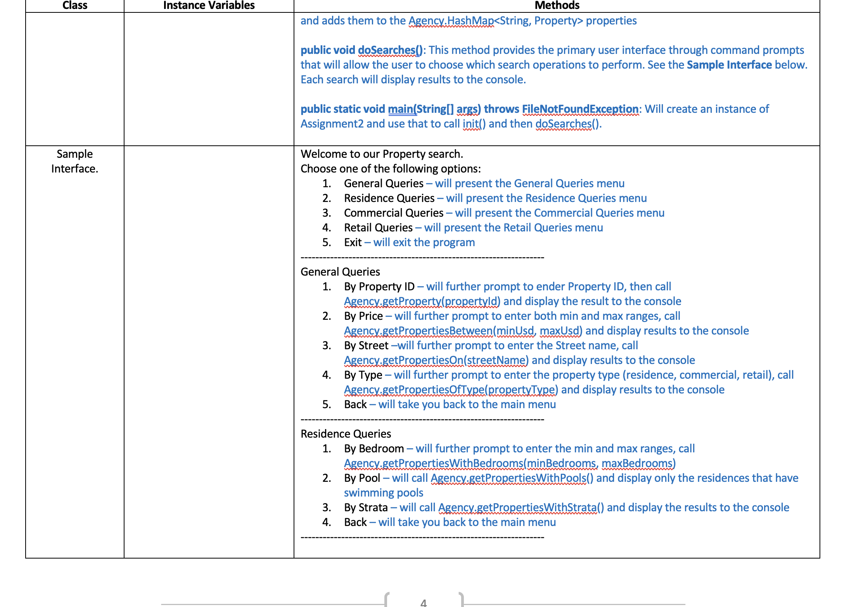Select Agency.getProperty(propertyId) in General Queries
Image resolution: width=868 pixels, height=607 pixels.
click(422, 301)
